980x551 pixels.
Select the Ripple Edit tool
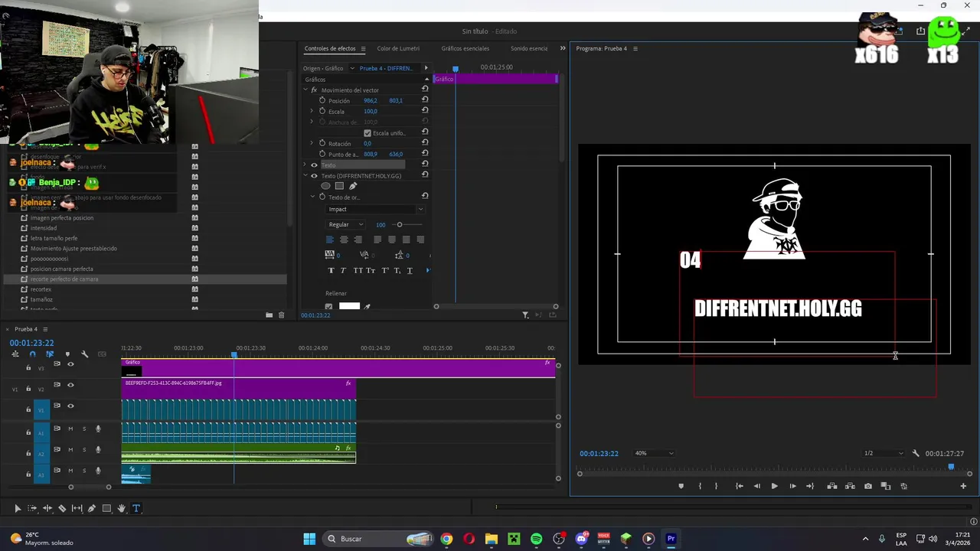(x=47, y=508)
